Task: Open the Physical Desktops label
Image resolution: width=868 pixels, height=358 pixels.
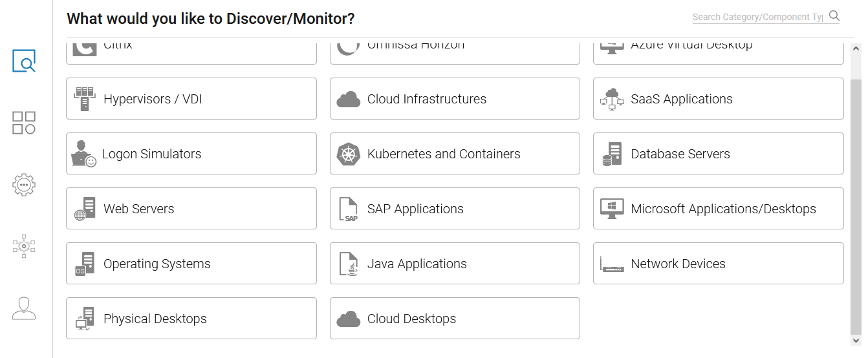Action: coord(155,319)
